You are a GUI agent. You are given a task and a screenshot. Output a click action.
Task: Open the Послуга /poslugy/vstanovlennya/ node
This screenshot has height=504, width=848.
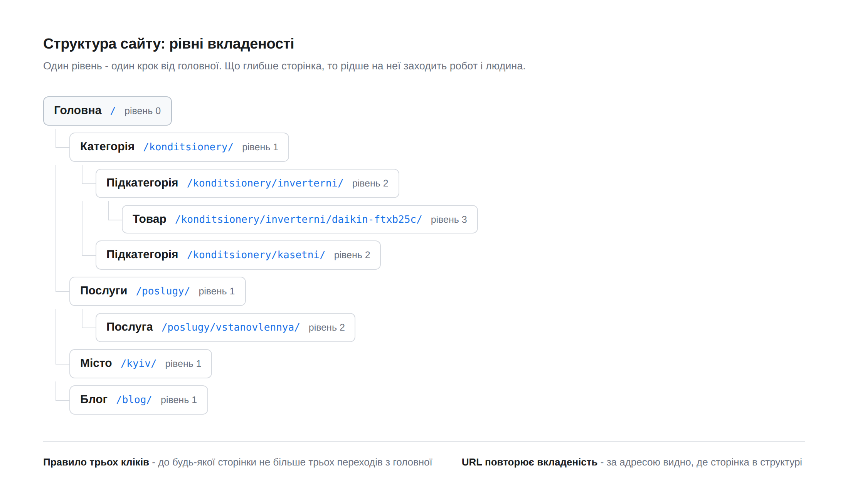225,328
